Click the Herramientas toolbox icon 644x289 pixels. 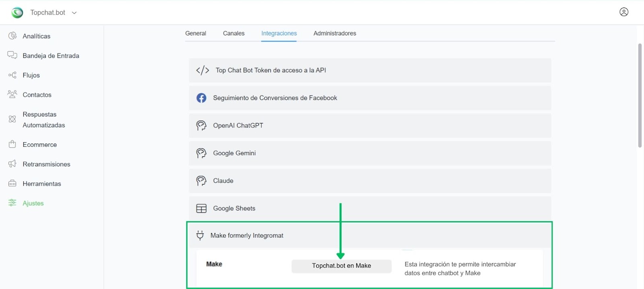[12, 183]
